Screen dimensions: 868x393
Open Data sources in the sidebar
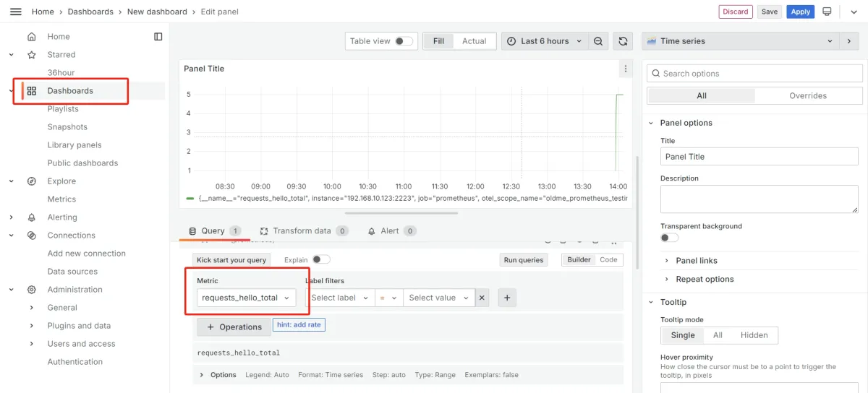pyautogui.click(x=72, y=272)
